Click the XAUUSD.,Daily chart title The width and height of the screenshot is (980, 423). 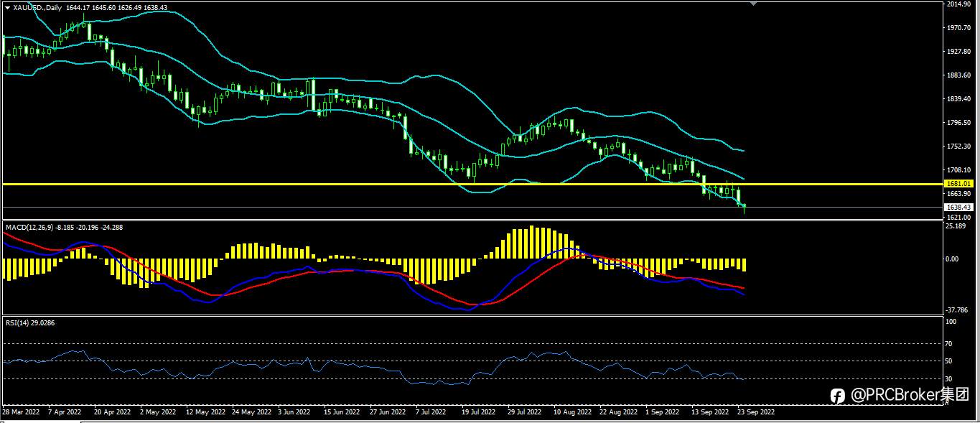36,7
